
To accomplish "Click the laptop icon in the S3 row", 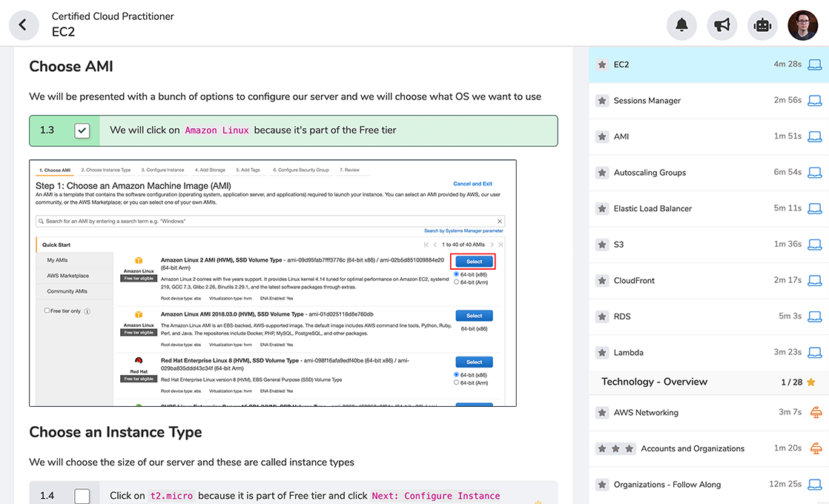I will [x=815, y=245].
